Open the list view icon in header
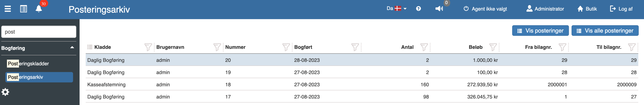This screenshot has height=105, width=644. (24, 9)
